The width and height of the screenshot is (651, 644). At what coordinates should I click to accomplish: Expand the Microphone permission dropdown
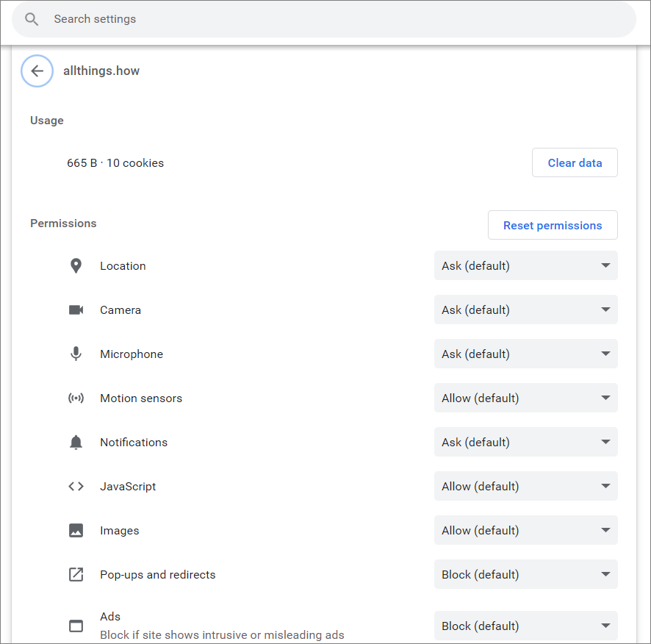[x=526, y=354]
